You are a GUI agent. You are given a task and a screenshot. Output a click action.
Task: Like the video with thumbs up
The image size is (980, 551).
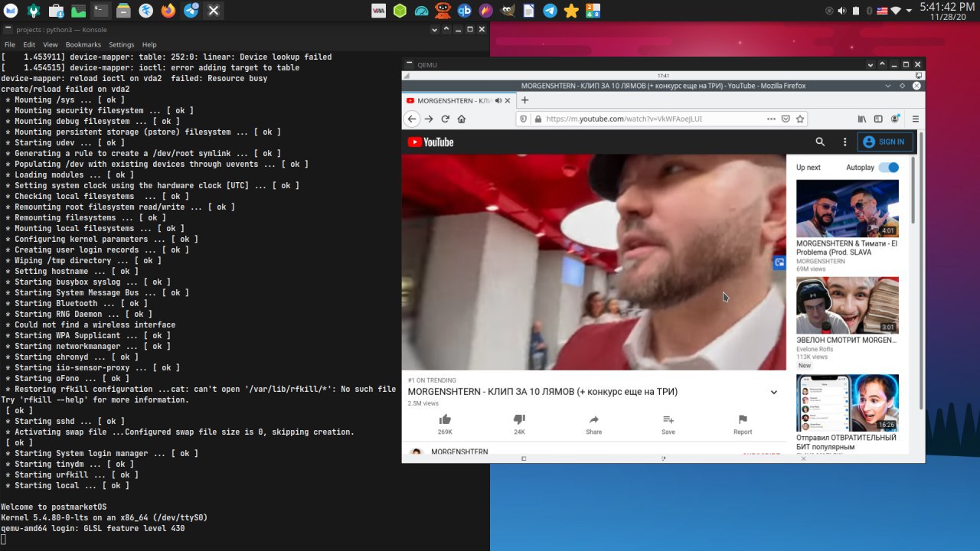pyautogui.click(x=445, y=424)
